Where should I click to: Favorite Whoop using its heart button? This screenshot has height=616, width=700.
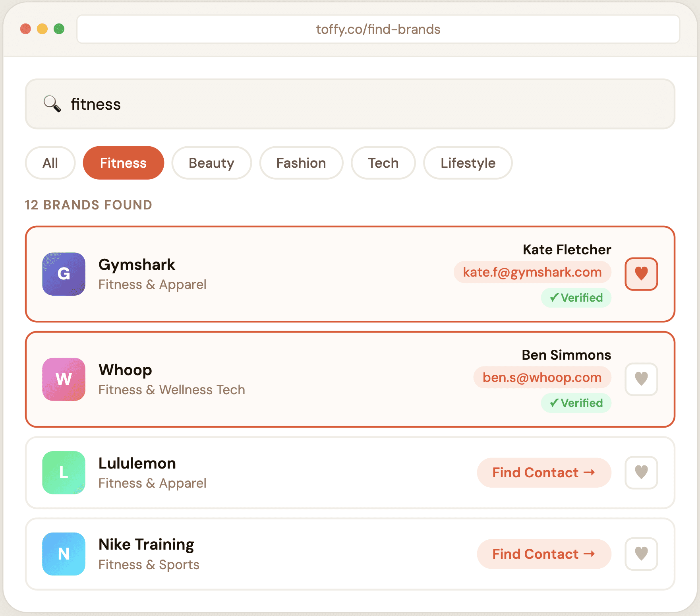point(641,379)
